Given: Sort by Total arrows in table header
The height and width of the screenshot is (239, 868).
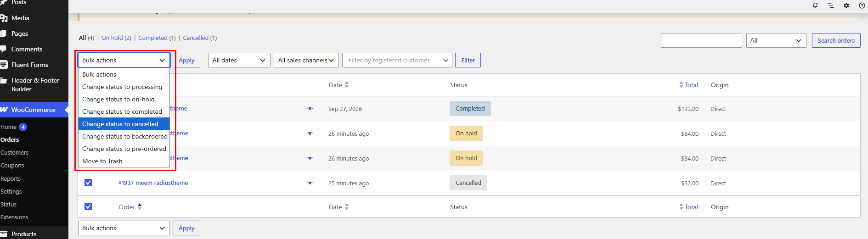Looking at the screenshot, I should tap(681, 85).
